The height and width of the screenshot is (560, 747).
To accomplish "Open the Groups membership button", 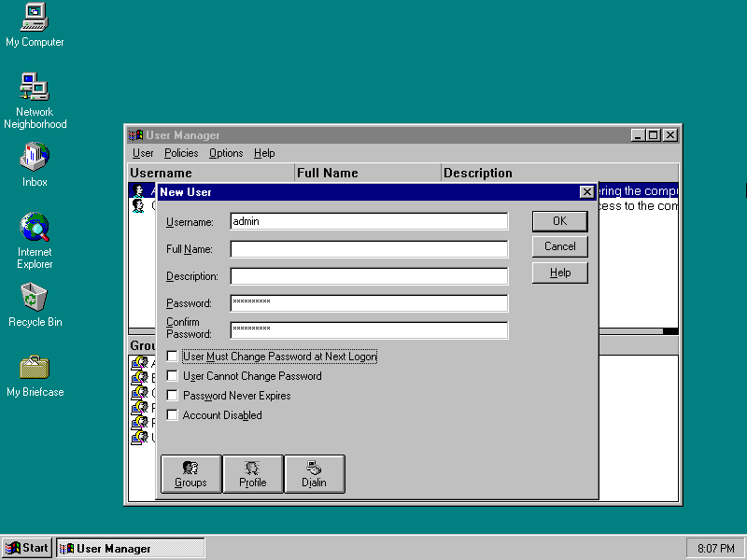I will (x=191, y=474).
